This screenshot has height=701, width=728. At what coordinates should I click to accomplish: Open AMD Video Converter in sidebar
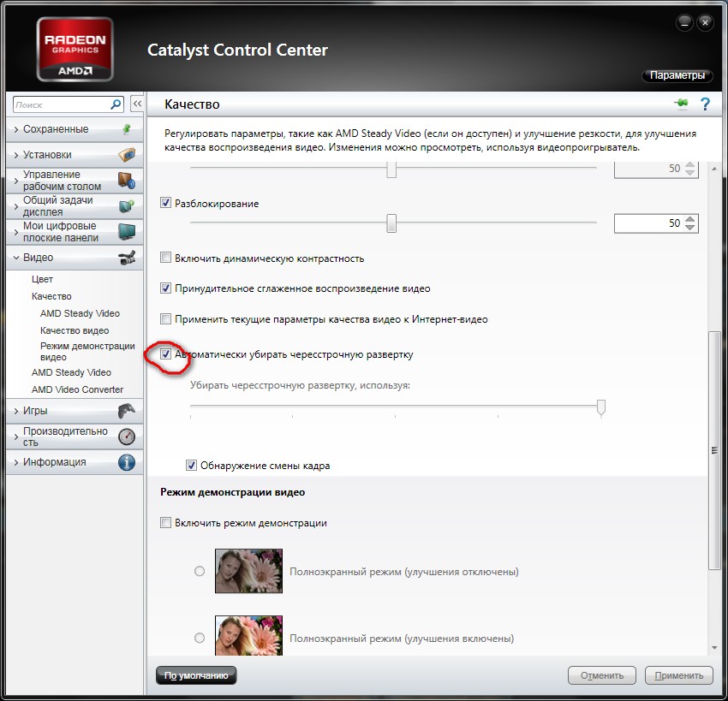(77, 389)
